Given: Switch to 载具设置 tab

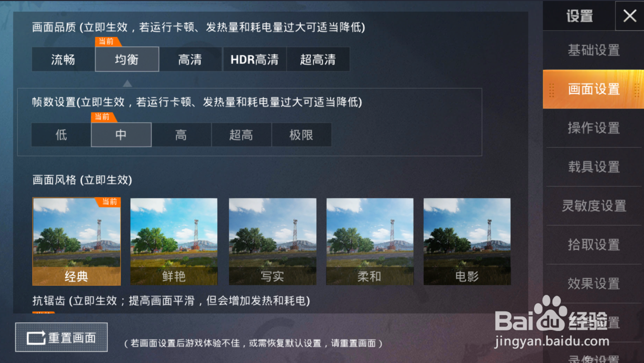Looking at the screenshot, I should (594, 167).
